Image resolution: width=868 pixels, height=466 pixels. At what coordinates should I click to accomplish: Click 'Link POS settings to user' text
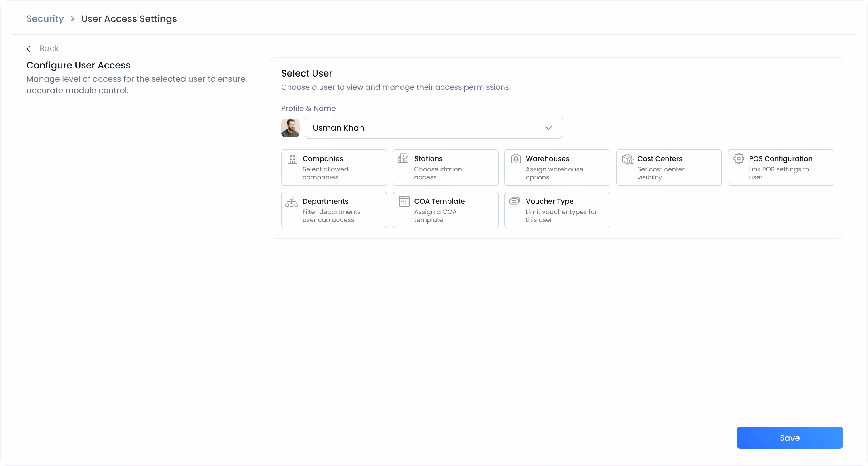click(x=779, y=173)
